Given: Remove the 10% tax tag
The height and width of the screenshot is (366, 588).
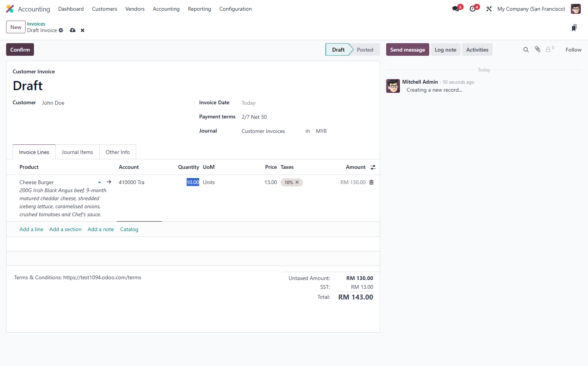Looking at the screenshot, I should click(x=297, y=182).
